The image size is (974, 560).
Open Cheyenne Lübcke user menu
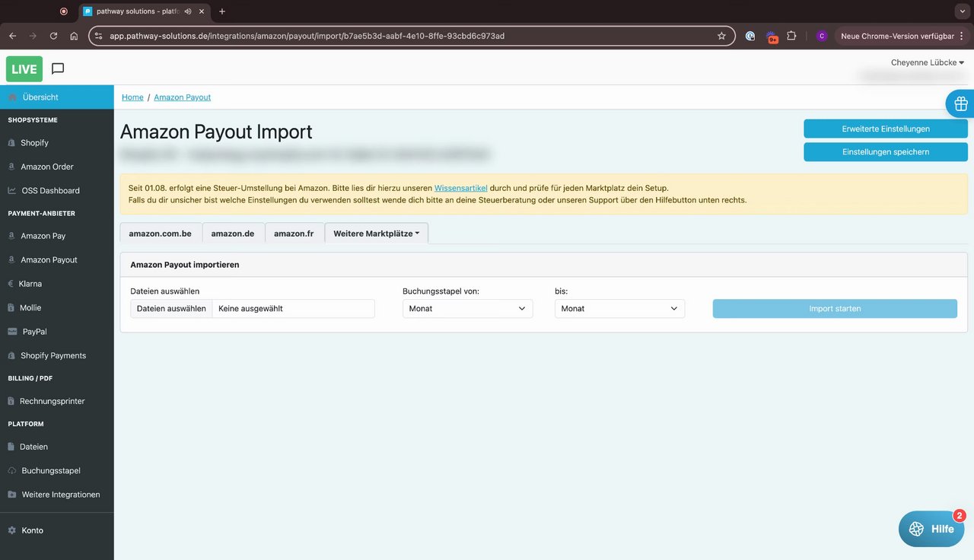[x=928, y=62]
